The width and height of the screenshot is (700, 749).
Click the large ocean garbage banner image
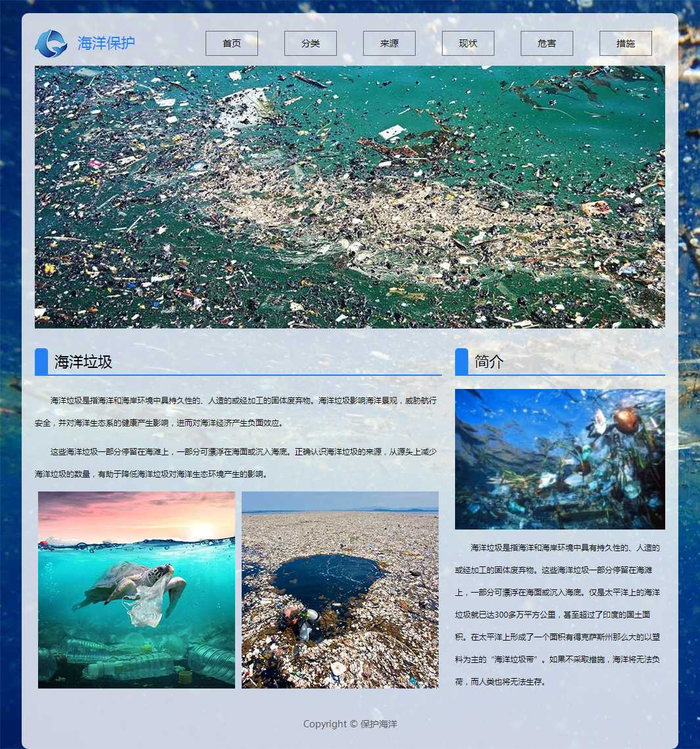coord(349,196)
